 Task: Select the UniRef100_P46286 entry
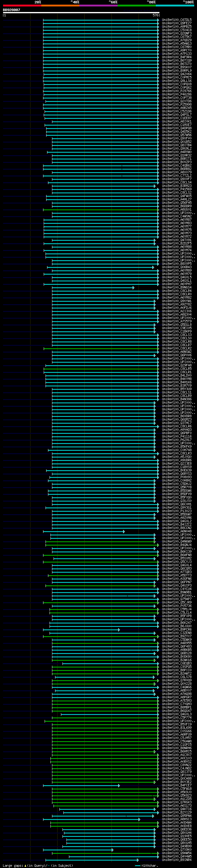click(x=177, y=94)
